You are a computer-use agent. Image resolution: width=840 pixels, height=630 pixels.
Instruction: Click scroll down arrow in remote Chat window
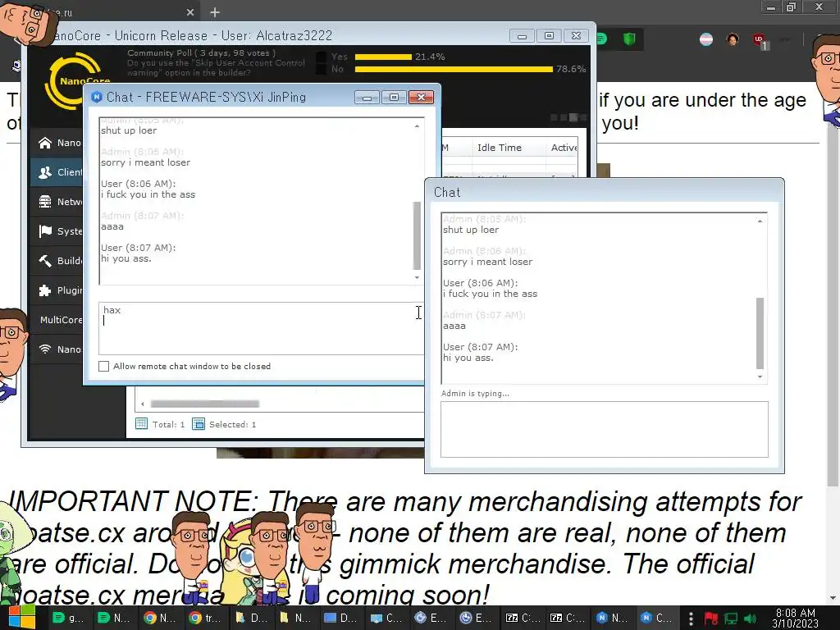(760, 377)
